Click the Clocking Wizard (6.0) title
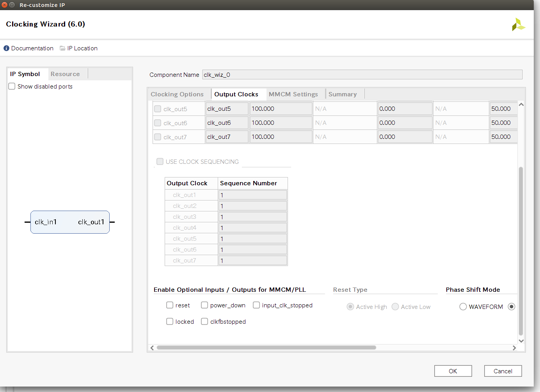Image resolution: width=540 pixels, height=392 pixels. [46, 24]
